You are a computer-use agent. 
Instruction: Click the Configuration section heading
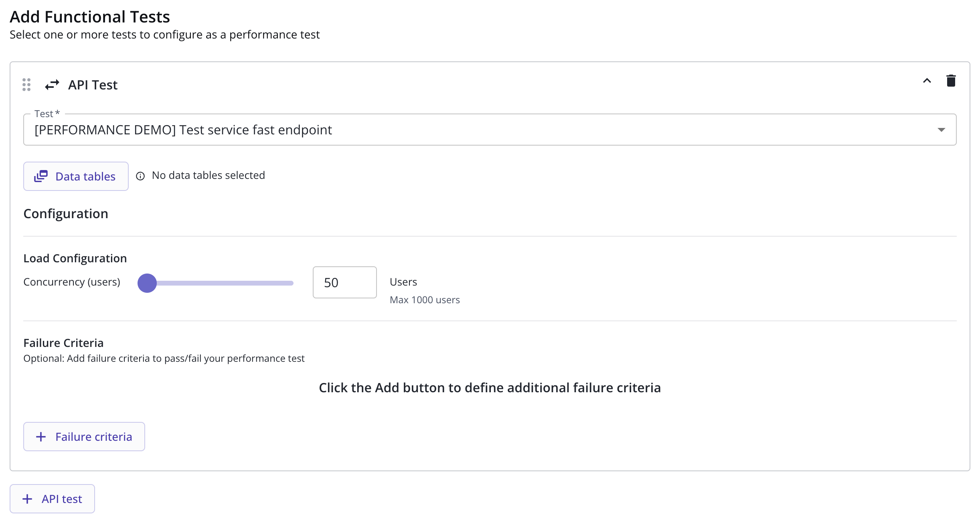point(66,214)
